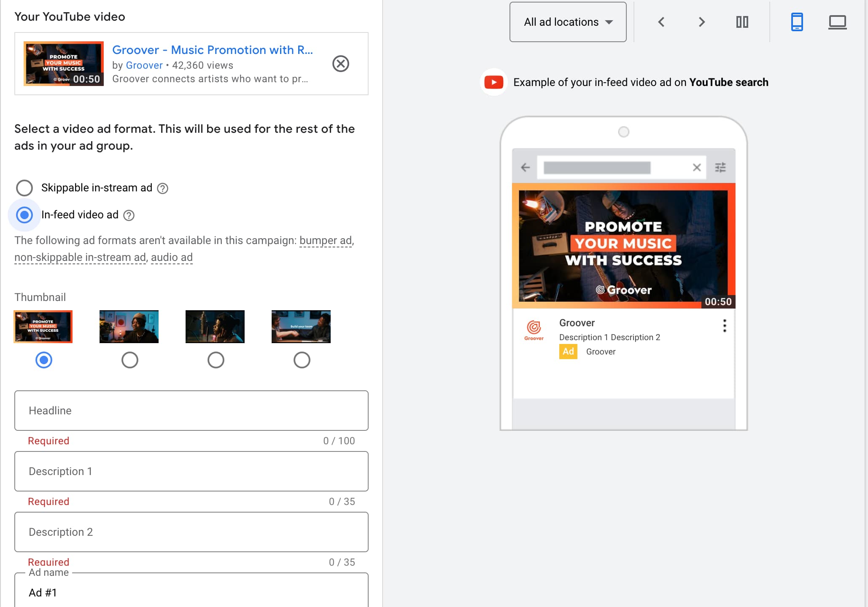Go to previous ad preview
868x607 pixels.
pyautogui.click(x=661, y=22)
